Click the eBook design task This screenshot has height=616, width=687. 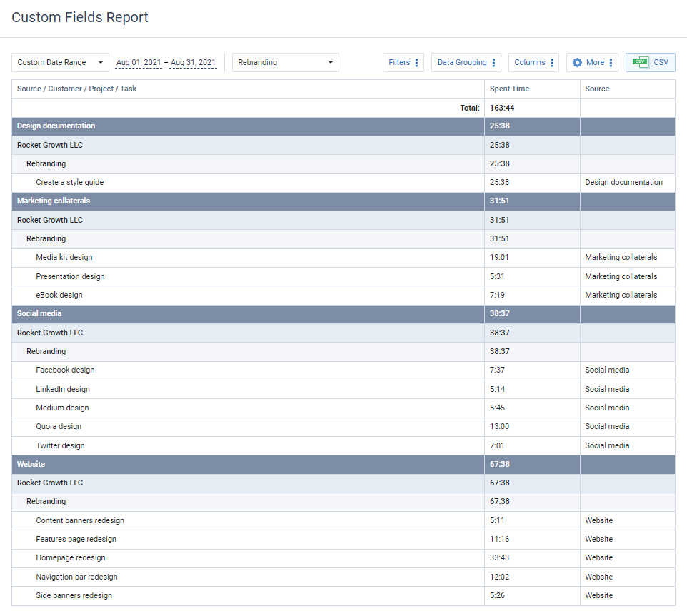(59, 295)
